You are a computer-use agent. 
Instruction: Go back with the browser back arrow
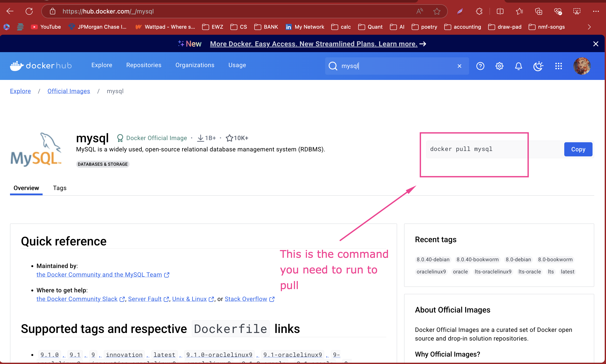[x=10, y=11]
